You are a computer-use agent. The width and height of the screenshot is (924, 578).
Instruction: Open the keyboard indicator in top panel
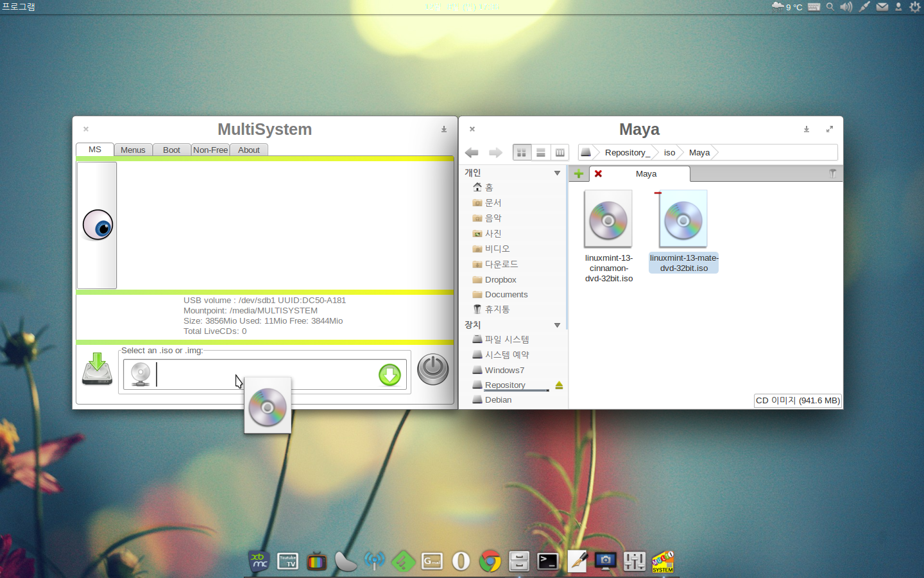click(814, 6)
